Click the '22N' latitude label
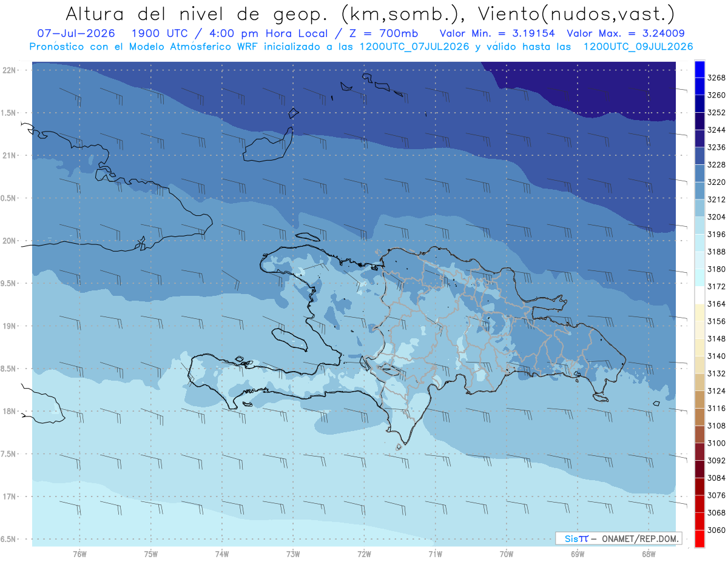Screen dimensions: 728x562 [x=8, y=70]
